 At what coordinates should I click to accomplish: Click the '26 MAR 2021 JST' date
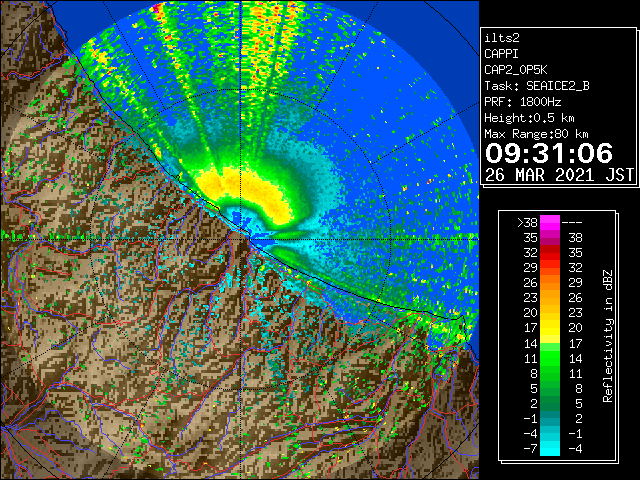pos(560,175)
